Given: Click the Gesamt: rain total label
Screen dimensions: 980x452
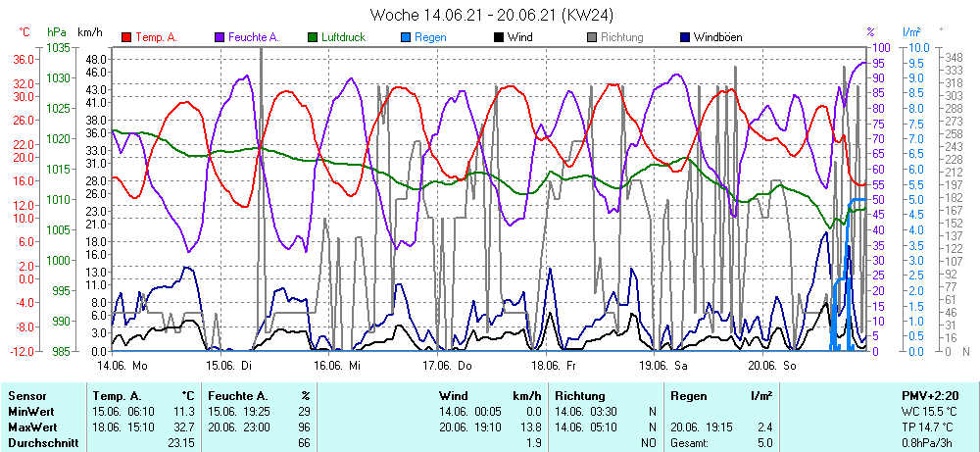Looking at the screenshot, I should pos(690,443).
